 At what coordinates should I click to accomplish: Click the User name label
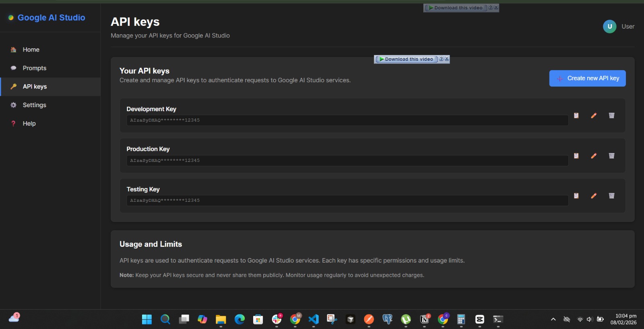(628, 27)
